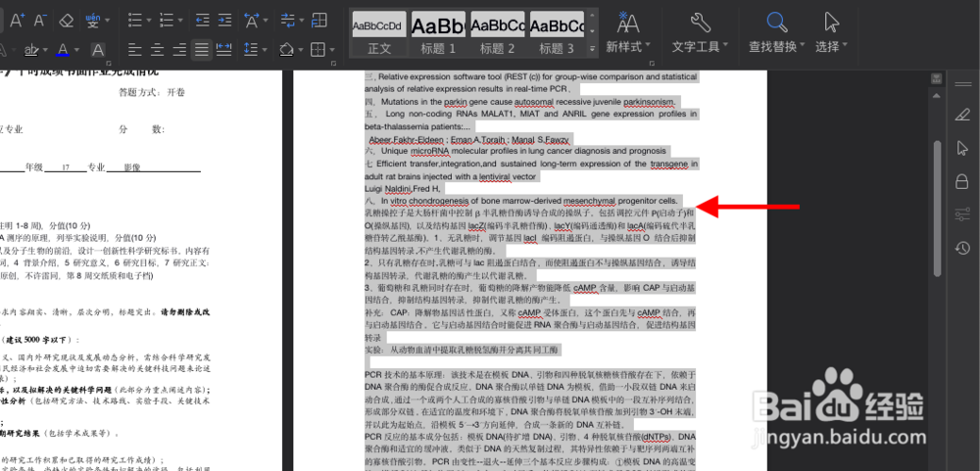Click the vertical scrollbar thumb

click(936, 210)
